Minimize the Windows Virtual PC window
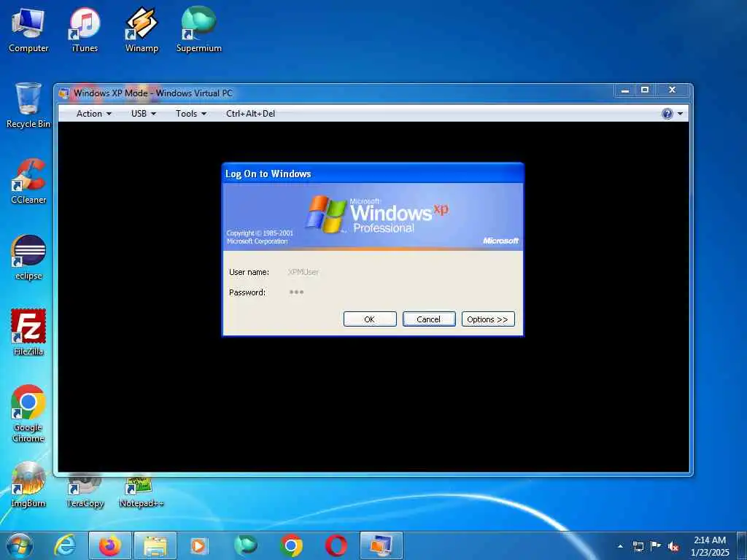The height and width of the screenshot is (560, 747). [x=624, y=90]
